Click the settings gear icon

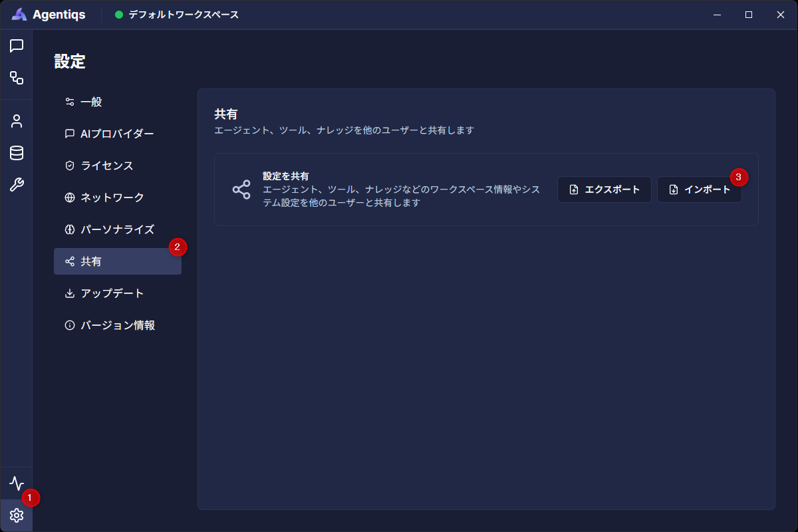pos(17,515)
